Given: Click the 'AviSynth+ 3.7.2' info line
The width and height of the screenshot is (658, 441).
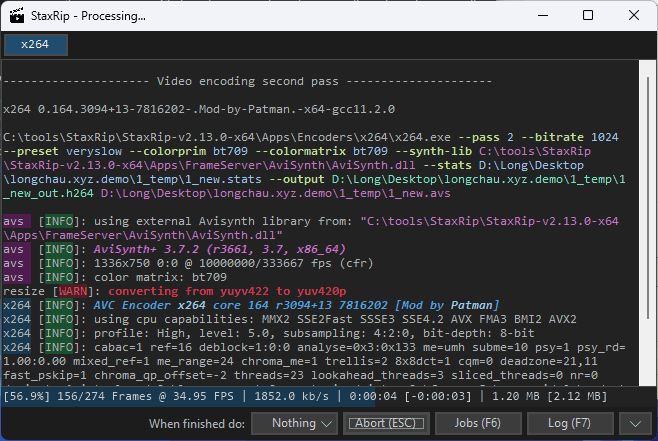Looking at the screenshot, I should [x=219, y=249].
